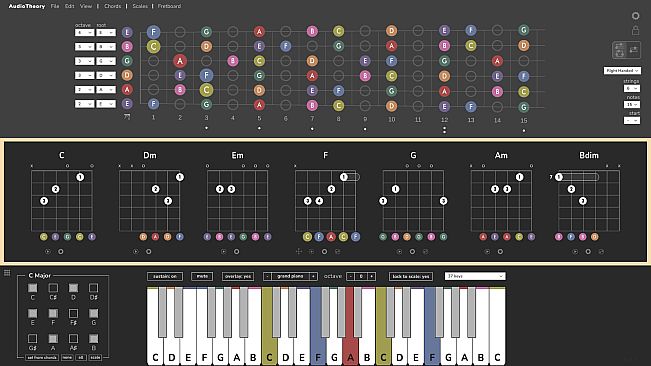Viewport: 651px width, 366px height.
Task: Toggle the C# note checkbox
Action: [53, 288]
